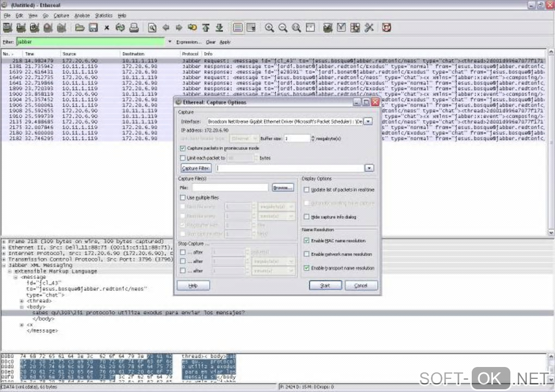Toggle auto scroll in live capture icon
The width and height of the screenshot is (555, 392).
point(251,28)
